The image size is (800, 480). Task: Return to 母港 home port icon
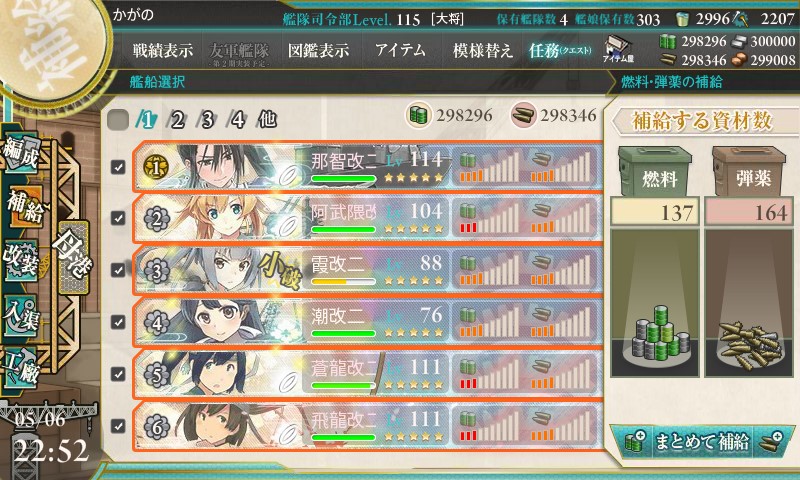click(x=73, y=257)
